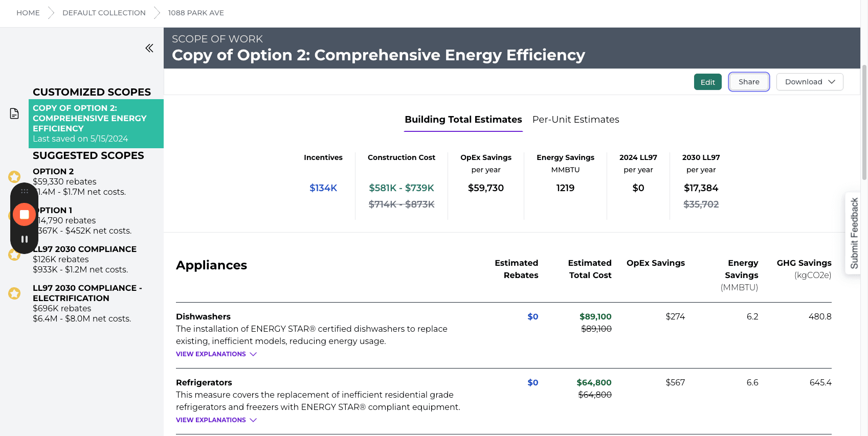This screenshot has height=436, width=868.
Task: Open DEFAULT COLLECTION breadcrumb
Action: point(104,13)
